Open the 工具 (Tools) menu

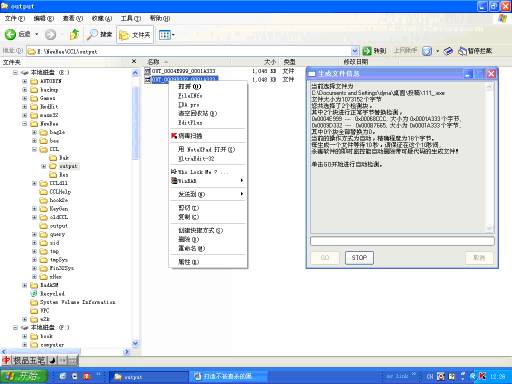(x=131, y=18)
